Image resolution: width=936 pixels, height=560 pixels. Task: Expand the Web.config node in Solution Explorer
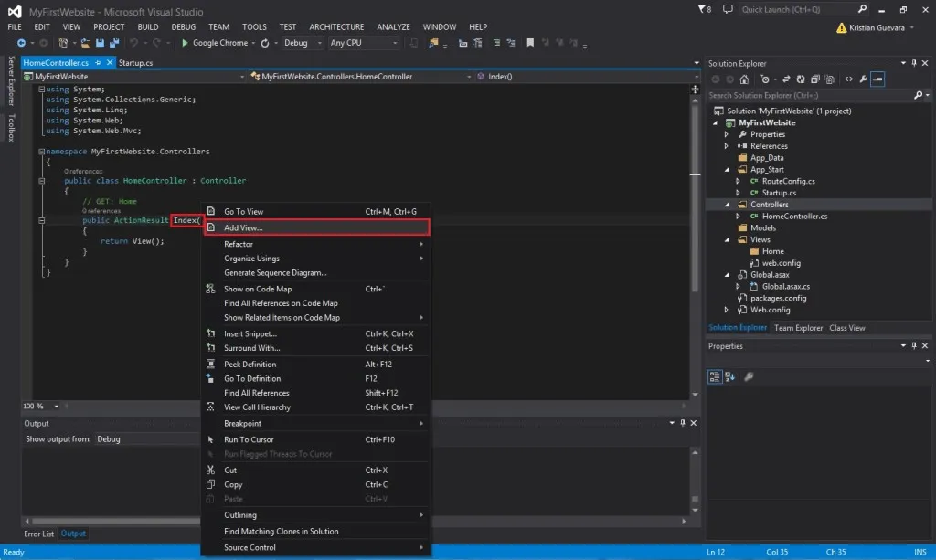[x=727, y=310]
